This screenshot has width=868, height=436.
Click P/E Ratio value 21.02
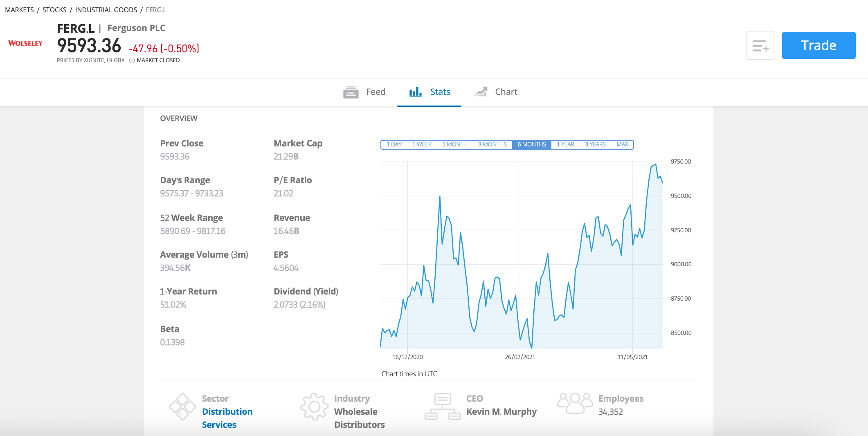(x=283, y=193)
